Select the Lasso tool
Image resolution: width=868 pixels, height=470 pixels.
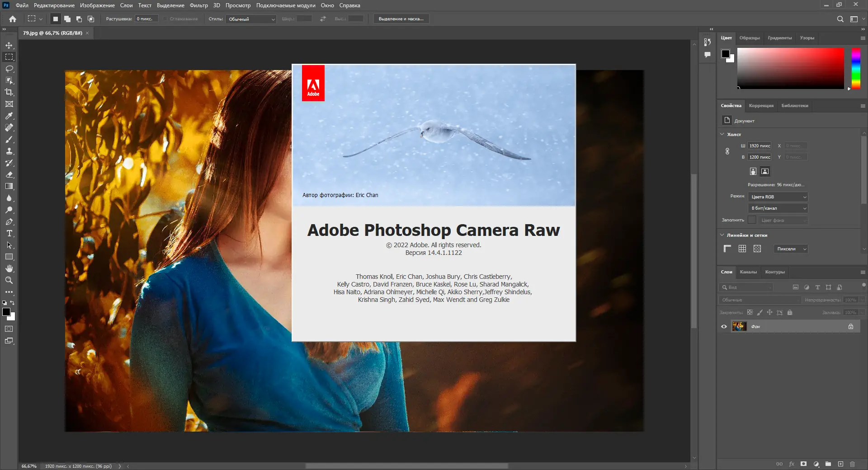pyautogui.click(x=9, y=69)
